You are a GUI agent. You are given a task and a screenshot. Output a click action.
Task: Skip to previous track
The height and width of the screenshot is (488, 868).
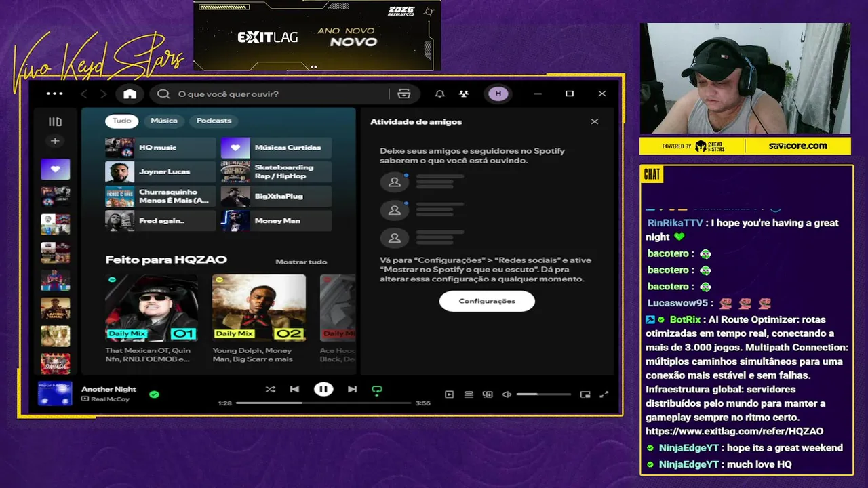coord(294,389)
